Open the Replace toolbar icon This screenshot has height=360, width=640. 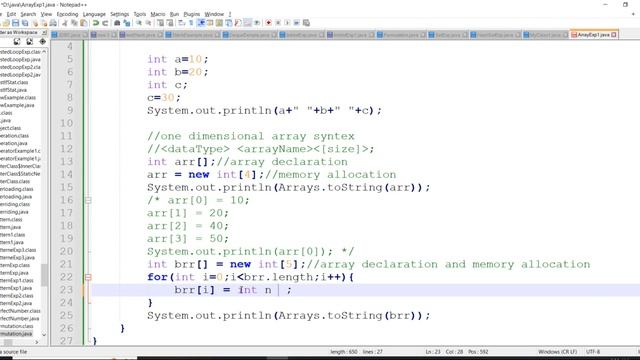pyautogui.click(x=127, y=23)
